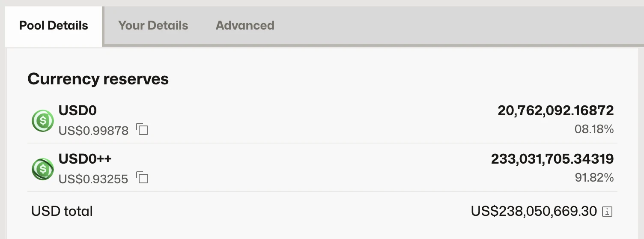Image resolution: width=644 pixels, height=239 pixels.
Task: Open the Your Details tab
Action: [153, 26]
